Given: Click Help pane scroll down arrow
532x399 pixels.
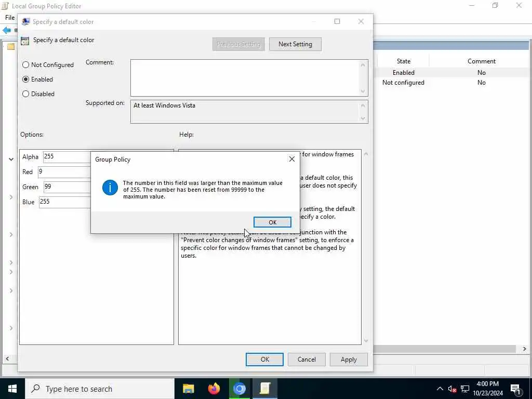Looking at the screenshot, I should click(x=366, y=341).
